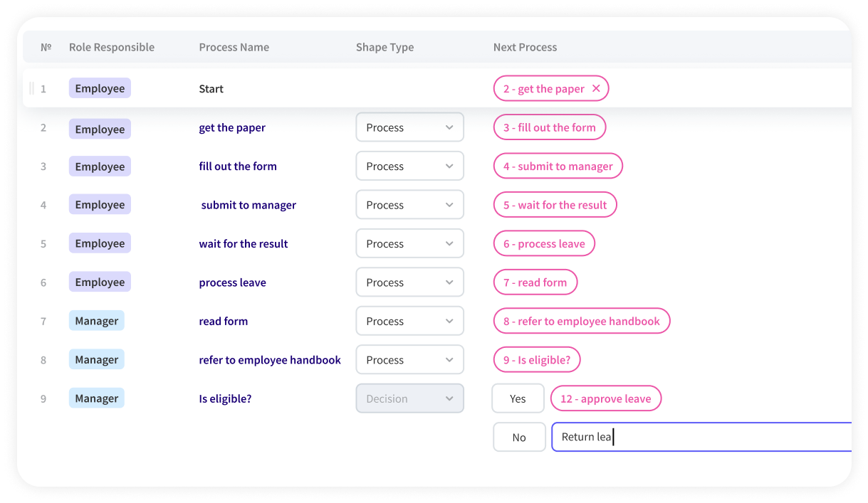Click the 'Shape Type' column header
The image size is (868, 503).
point(385,48)
